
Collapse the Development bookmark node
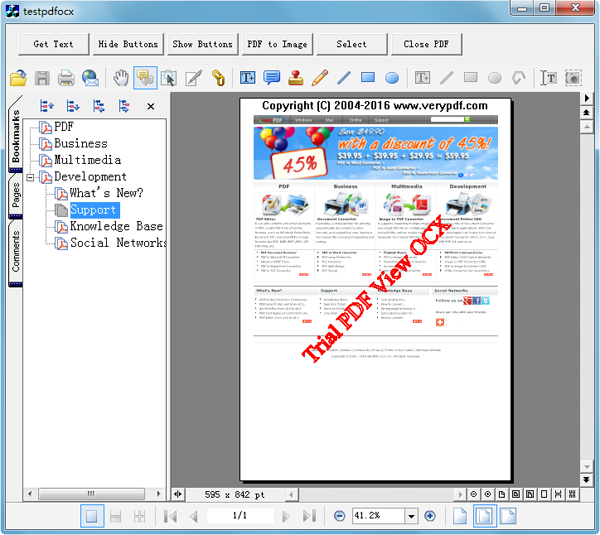pyautogui.click(x=30, y=177)
